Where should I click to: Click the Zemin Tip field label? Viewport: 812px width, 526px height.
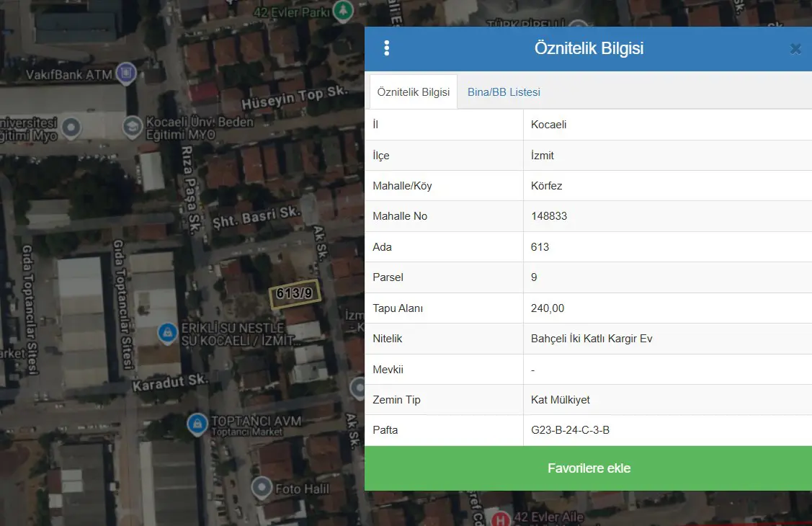coord(396,400)
